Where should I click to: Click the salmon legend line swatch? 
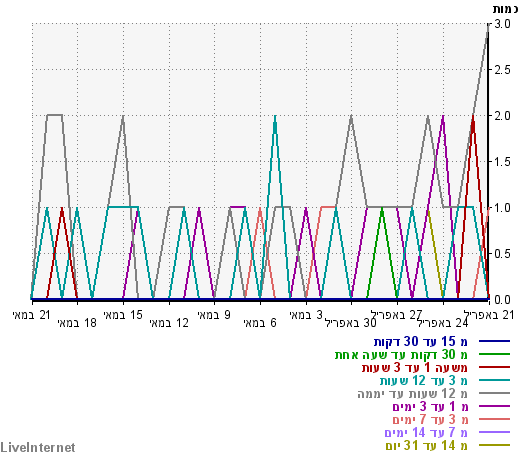(494, 419)
